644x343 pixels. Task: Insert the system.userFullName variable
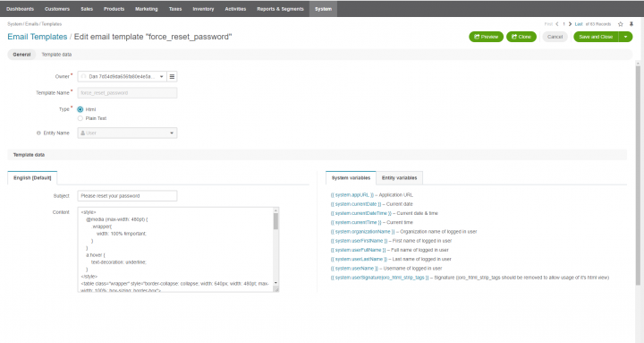click(x=358, y=250)
